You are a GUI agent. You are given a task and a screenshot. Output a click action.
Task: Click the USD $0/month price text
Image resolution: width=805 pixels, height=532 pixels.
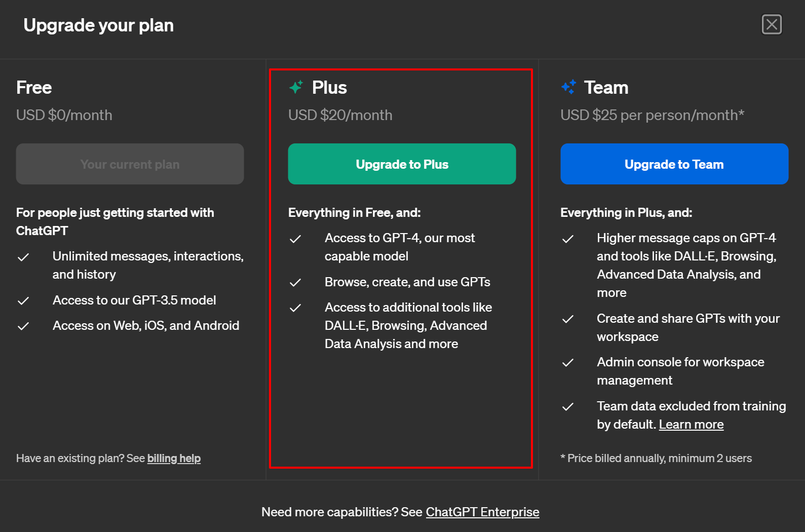[64, 115]
